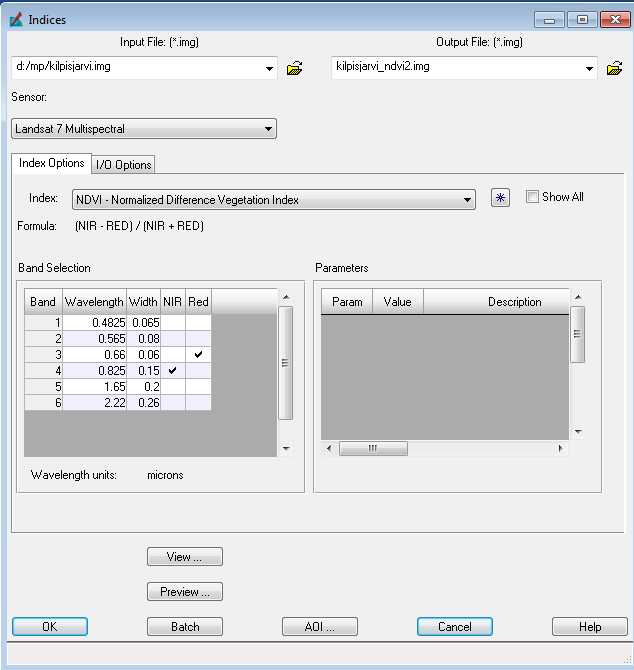Click the Batch button
Image resolution: width=634 pixels, height=670 pixels.
coord(185,626)
